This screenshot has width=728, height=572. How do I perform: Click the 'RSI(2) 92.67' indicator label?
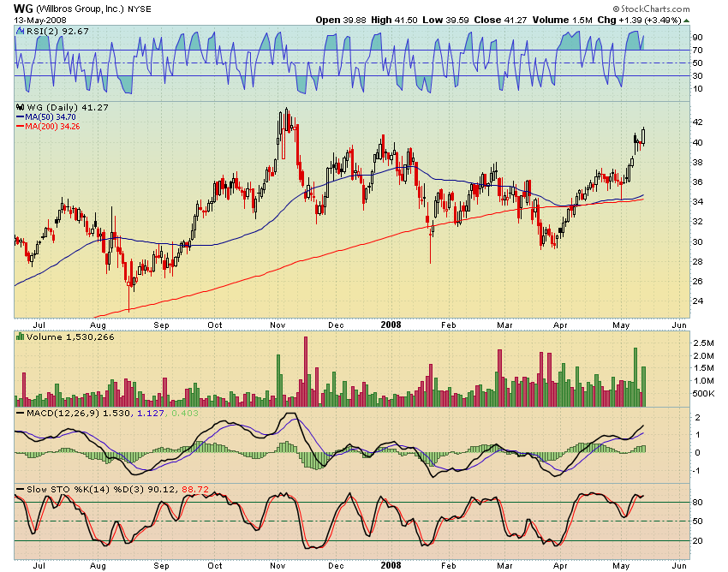click(57, 31)
